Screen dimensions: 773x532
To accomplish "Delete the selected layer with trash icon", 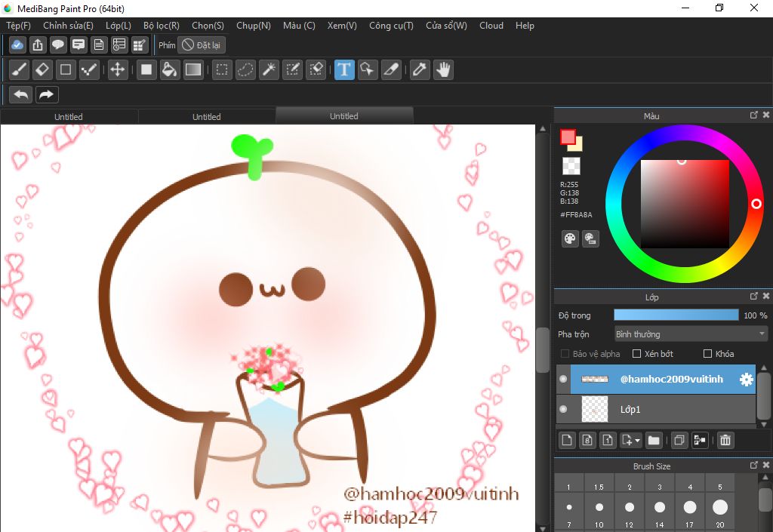I will coord(725,440).
